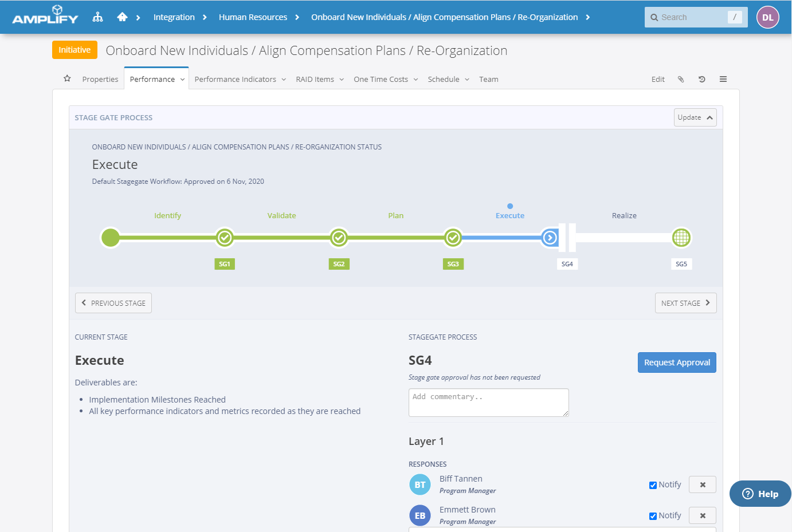The height and width of the screenshot is (532, 792).
Task: Click the DL user avatar
Action: coord(768,17)
